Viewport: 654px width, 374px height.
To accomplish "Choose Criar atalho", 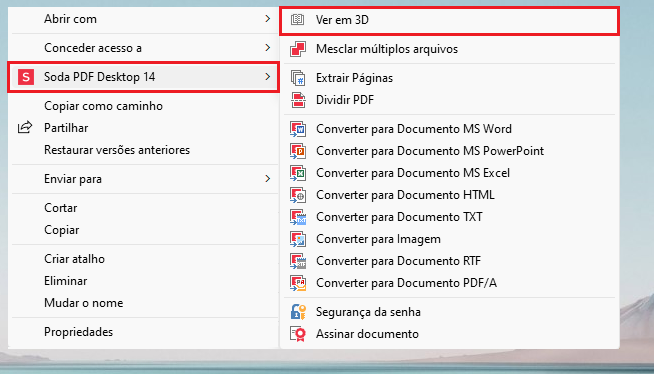I will pos(143,259).
